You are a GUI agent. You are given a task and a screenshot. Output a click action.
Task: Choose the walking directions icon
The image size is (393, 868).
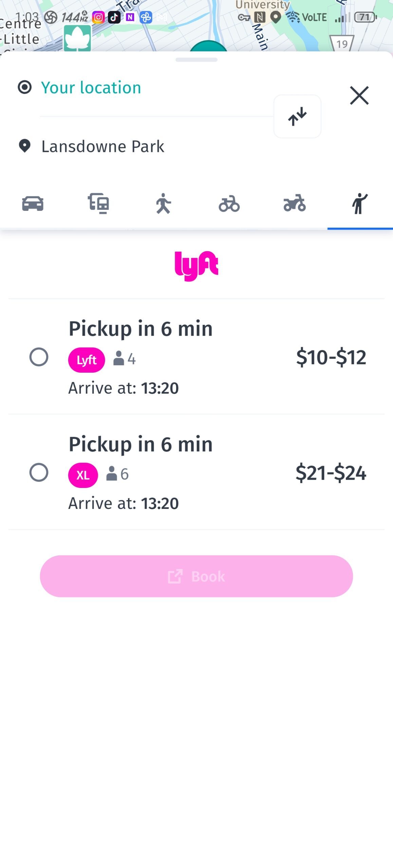[163, 204]
